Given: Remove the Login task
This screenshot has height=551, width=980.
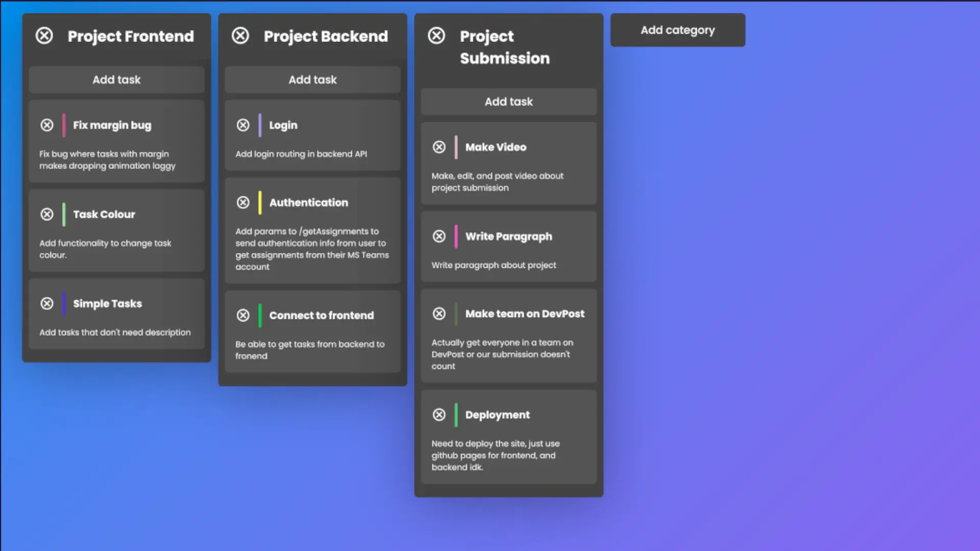Looking at the screenshot, I should (243, 125).
